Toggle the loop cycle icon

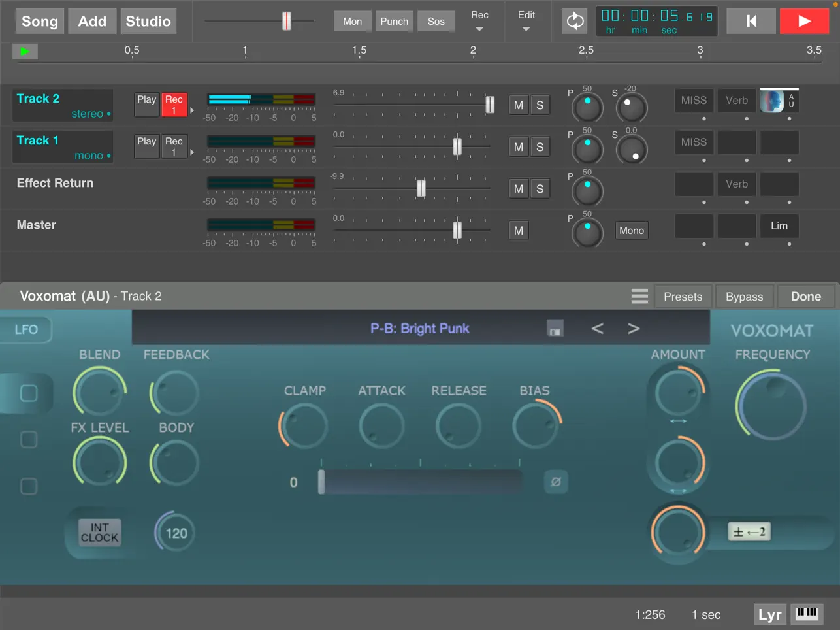pos(575,21)
